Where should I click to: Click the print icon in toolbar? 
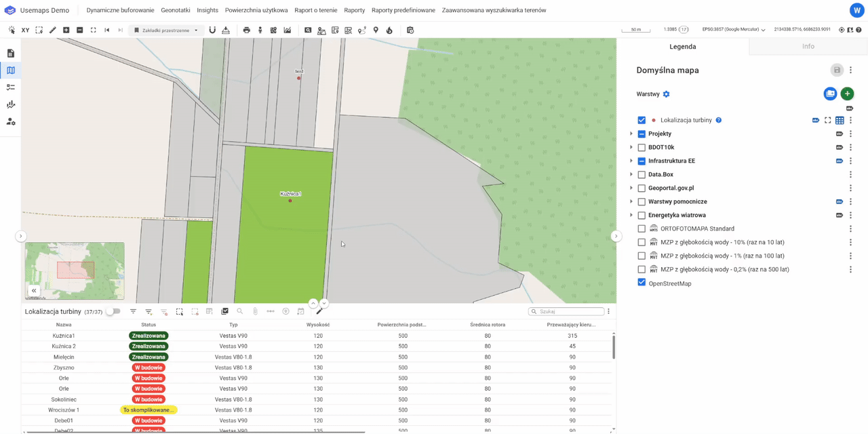pos(246,31)
